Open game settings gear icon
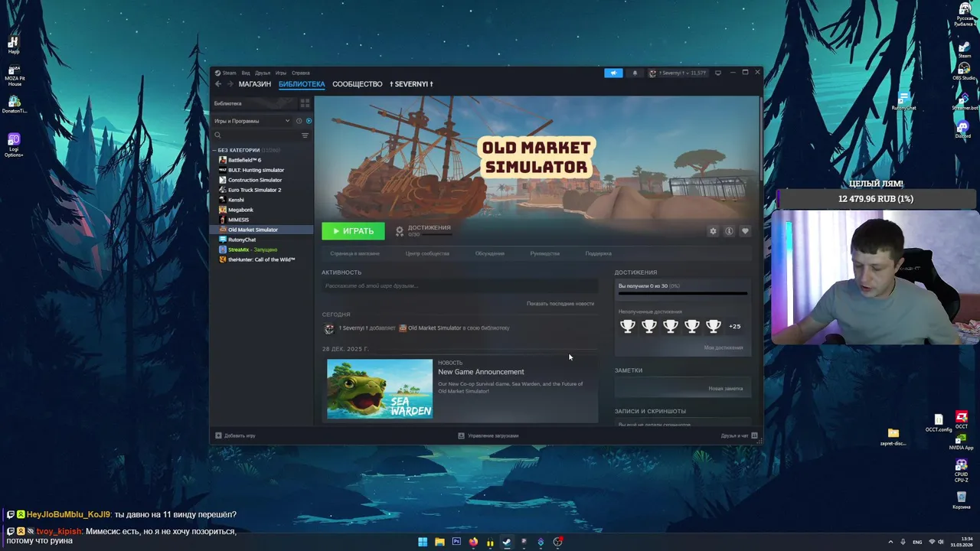980x551 pixels. pos(713,231)
